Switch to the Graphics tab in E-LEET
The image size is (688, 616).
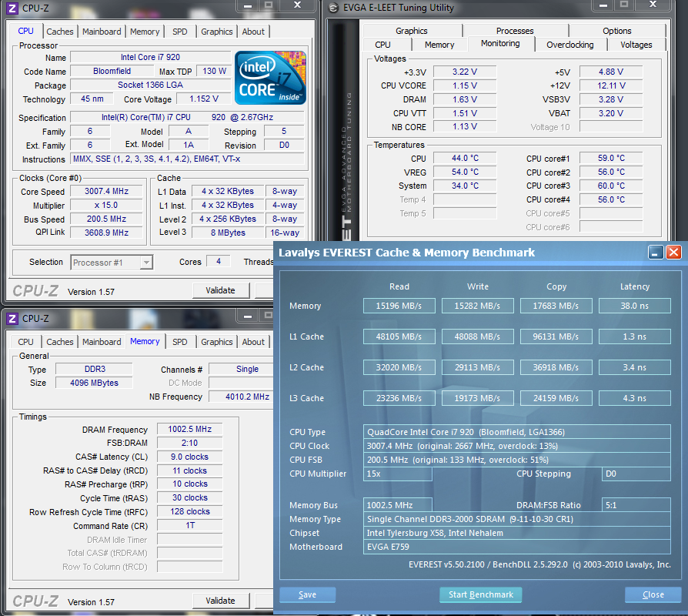click(x=411, y=30)
